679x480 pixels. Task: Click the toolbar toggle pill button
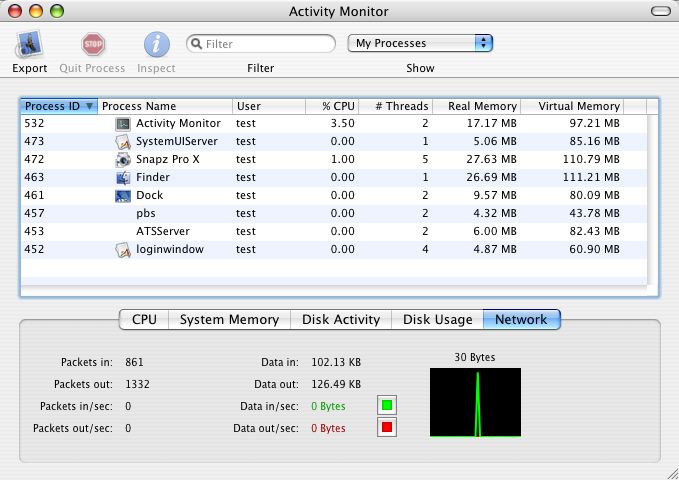point(661,11)
